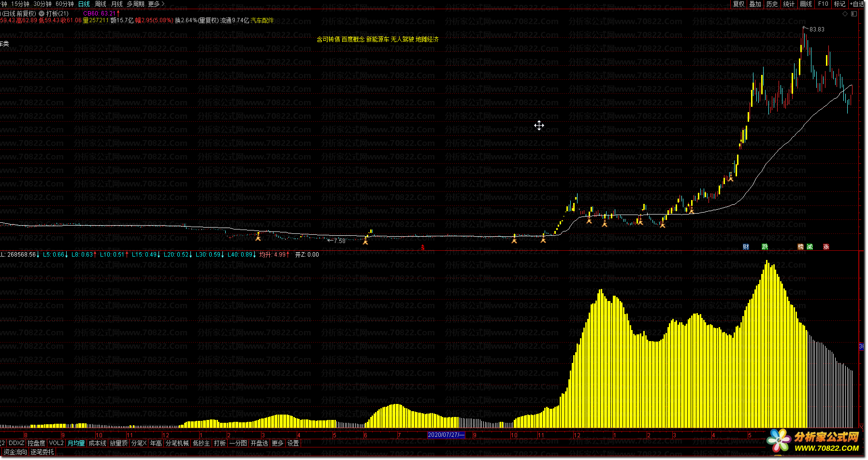Click the 跌 marker icon
Image resolution: width=868 pixels, height=460 pixels.
click(x=765, y=247)
